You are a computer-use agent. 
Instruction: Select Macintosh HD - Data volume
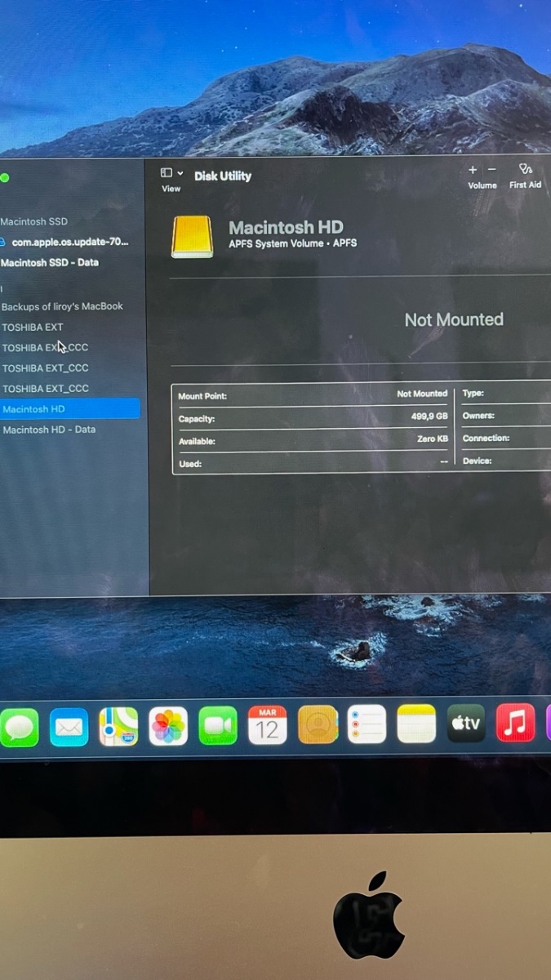[49, 430]
